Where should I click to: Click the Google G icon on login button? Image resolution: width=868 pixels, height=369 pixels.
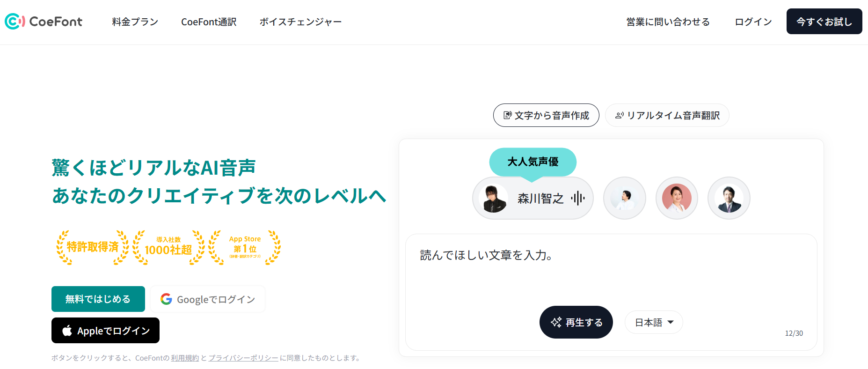tap(167, 299)
